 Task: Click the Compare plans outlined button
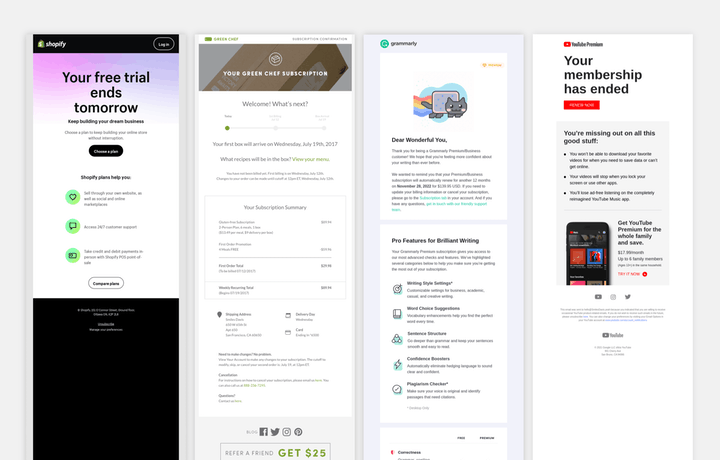tap(106, 283)
